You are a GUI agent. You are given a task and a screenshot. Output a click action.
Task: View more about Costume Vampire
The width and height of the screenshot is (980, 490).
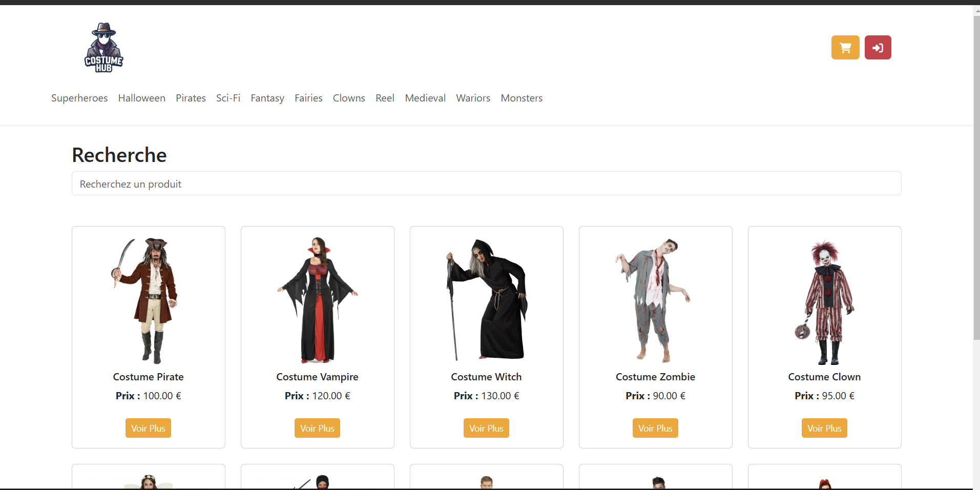[317, 428]
